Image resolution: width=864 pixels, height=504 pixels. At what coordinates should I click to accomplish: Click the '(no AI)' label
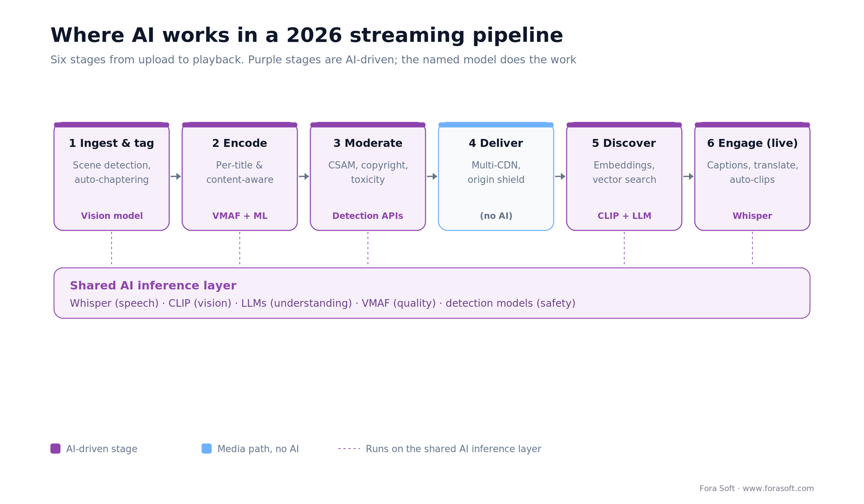pos(496,216)
